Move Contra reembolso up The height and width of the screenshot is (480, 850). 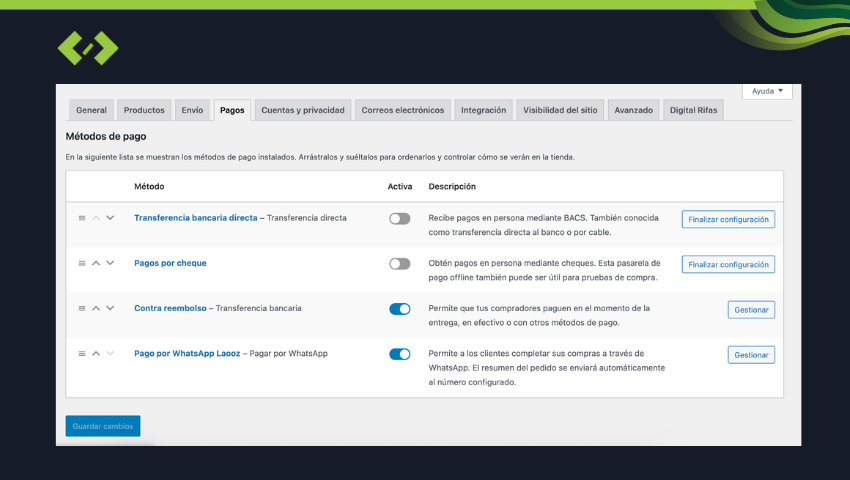(x=96, y=308)
